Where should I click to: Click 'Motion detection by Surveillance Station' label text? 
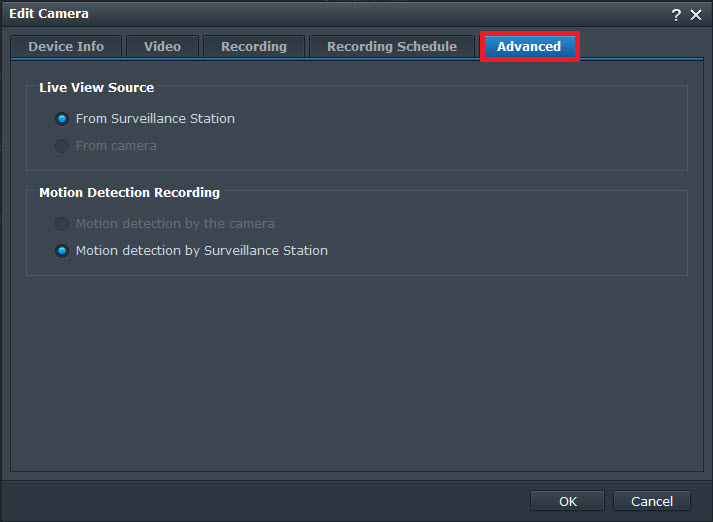(201, 251)
